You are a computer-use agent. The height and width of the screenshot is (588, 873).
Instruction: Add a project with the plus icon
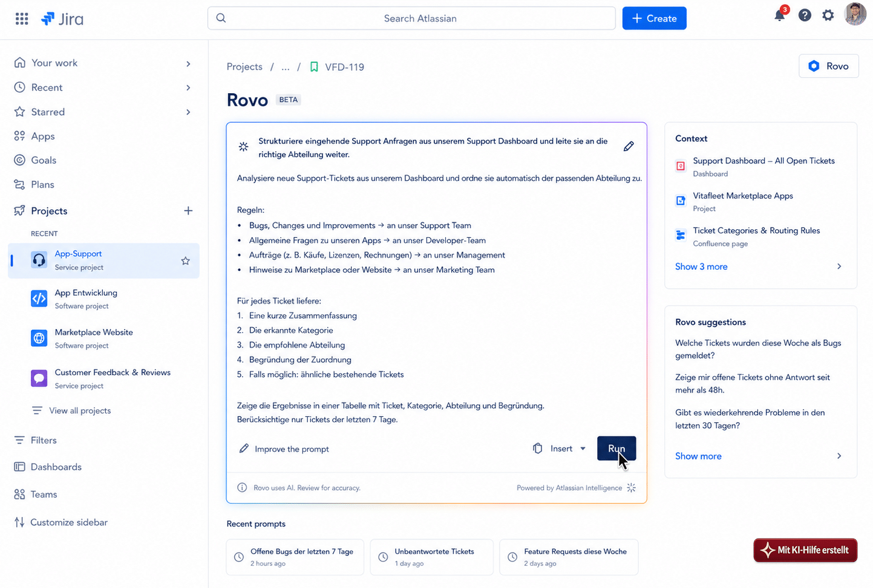coord(188,211)
